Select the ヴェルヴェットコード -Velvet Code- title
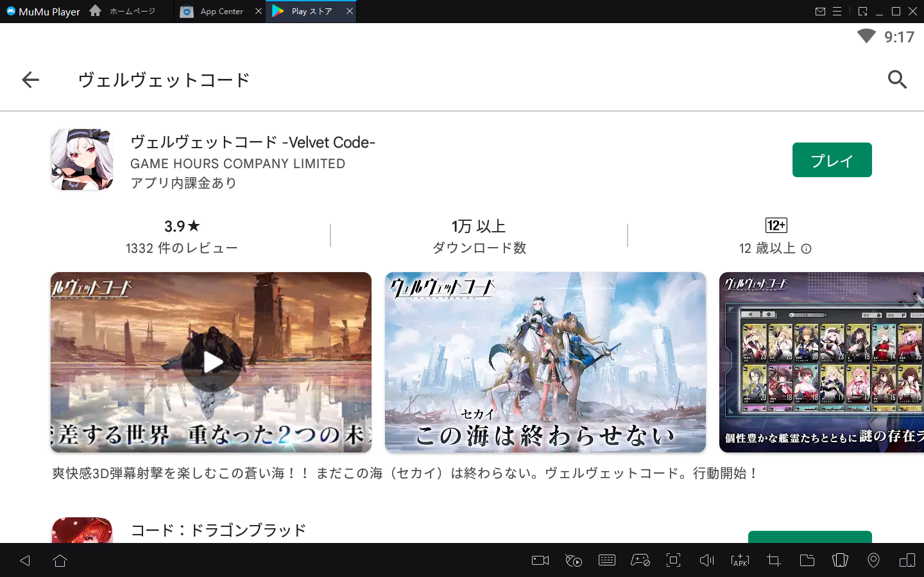924x577 pixels. [253, 142]
